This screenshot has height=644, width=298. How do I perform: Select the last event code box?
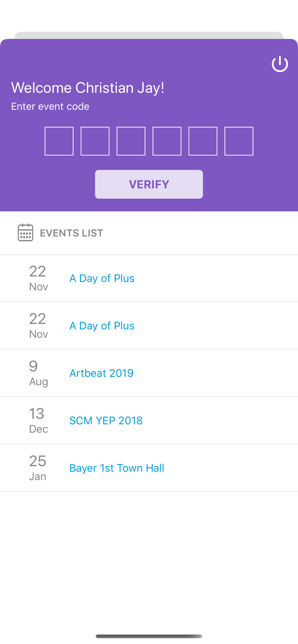239,141
